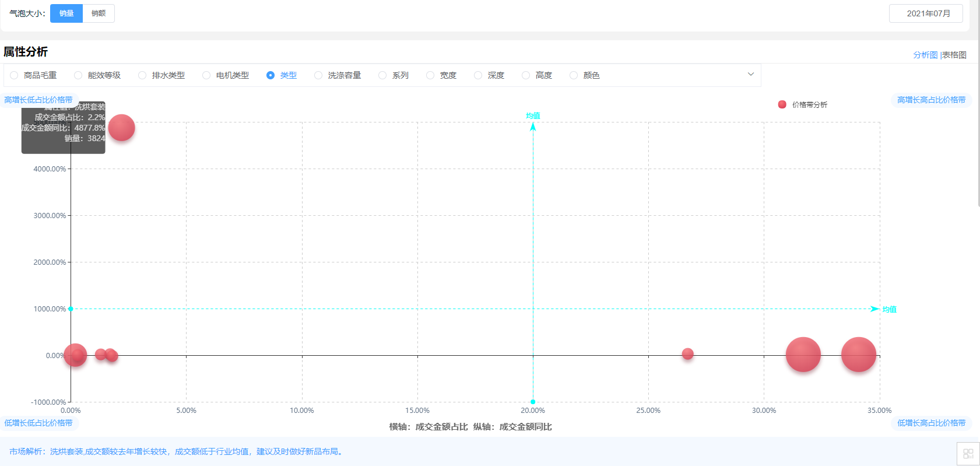The width and height of the screenshot is (980, 466).
Task: Expand the attribute list chevron
Action: click(x=751, y=74)
